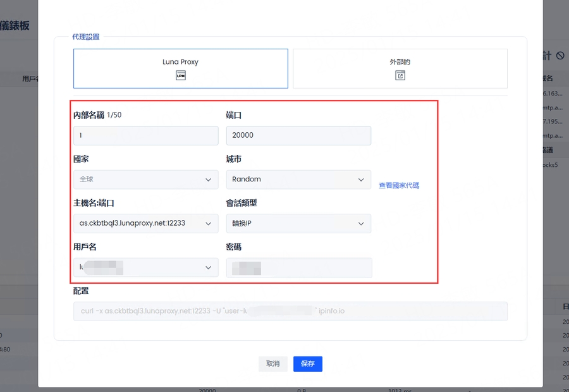The height and width of the screenshot is (392, 569).
Task: Open the 查看國家代碼 link
Action: (x=399, y=186)
